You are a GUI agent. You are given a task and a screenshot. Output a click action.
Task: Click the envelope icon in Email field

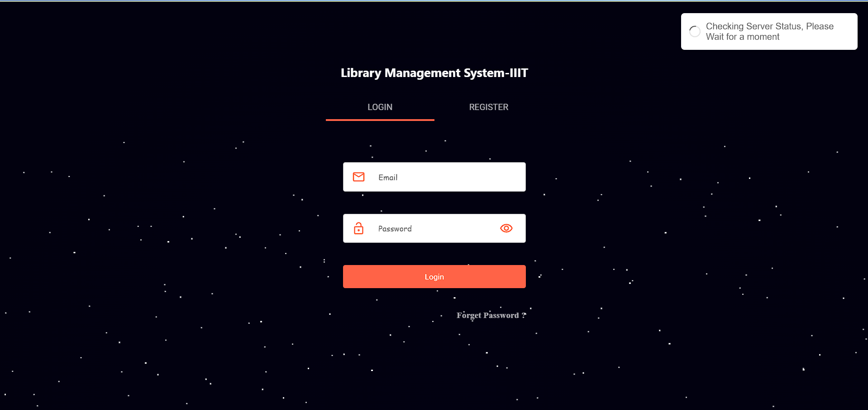pyautogui.click(x=358, y=177)
